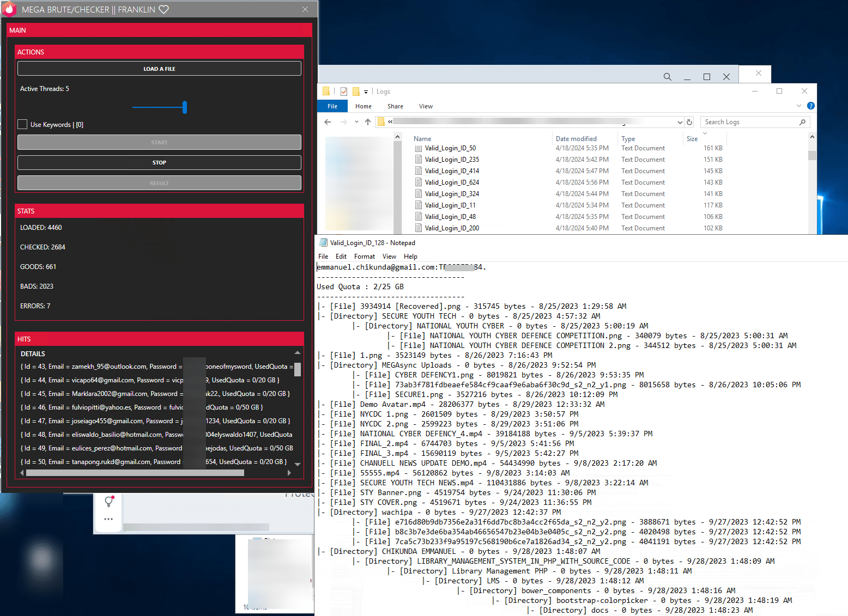Image resolution: width=848 pixels, height=616 pixels.
Task: Open recent locations dropdown in Logs explorer
Action: coord(356,122)
